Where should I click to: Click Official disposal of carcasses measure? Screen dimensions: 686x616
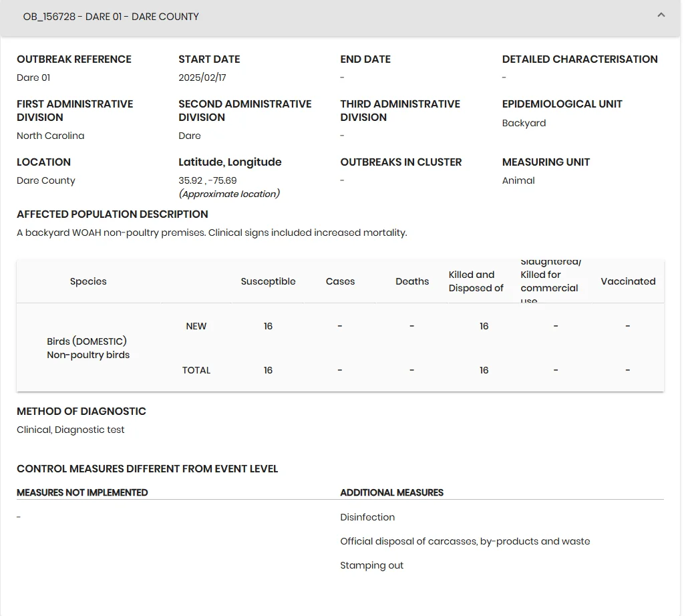click(465, 541)
